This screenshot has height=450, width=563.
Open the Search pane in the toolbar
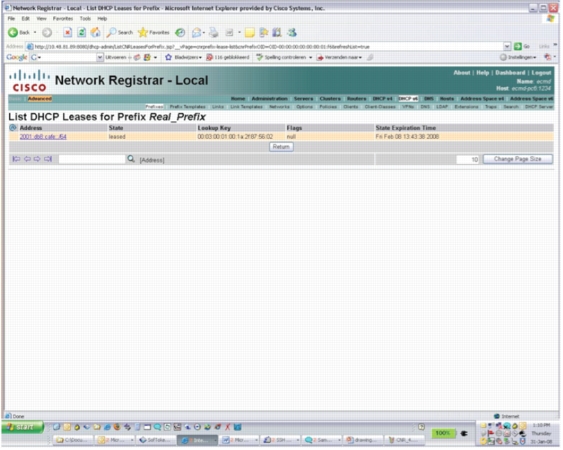[x=120, y=33]
